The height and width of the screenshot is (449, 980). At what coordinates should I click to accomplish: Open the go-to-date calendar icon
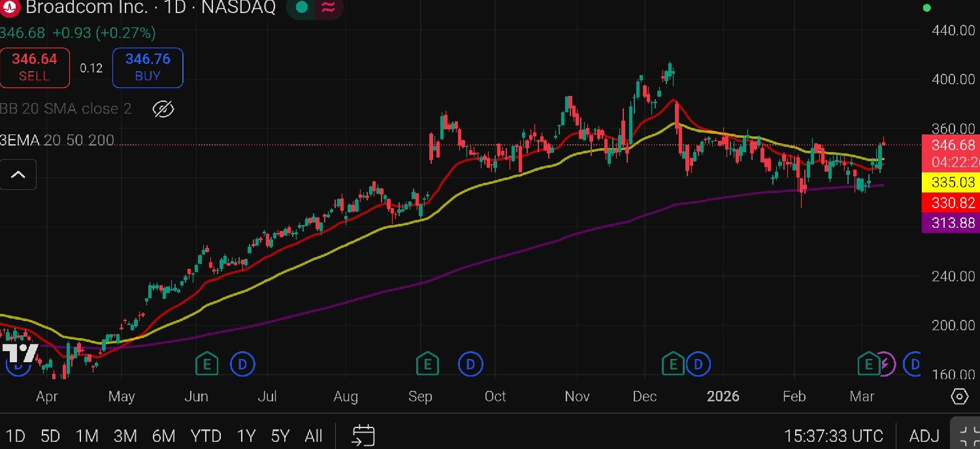pos(363,435)
